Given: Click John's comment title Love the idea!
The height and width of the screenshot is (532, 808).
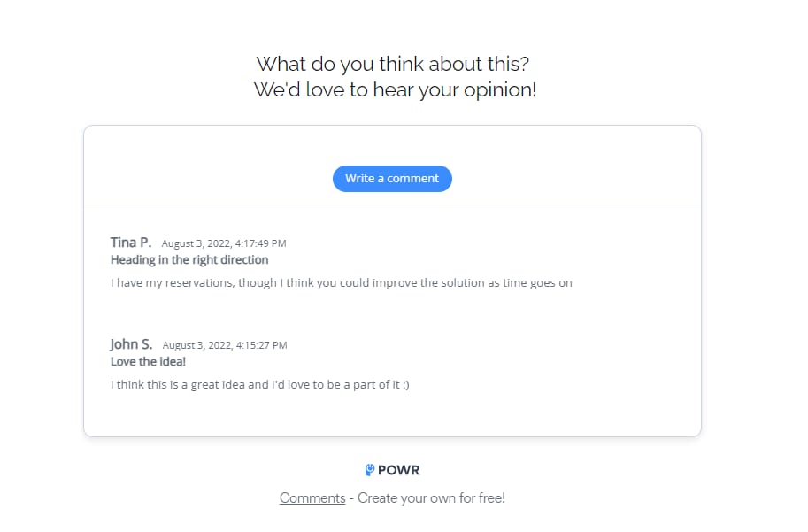Looking at the screenshot, I should 147,361.
